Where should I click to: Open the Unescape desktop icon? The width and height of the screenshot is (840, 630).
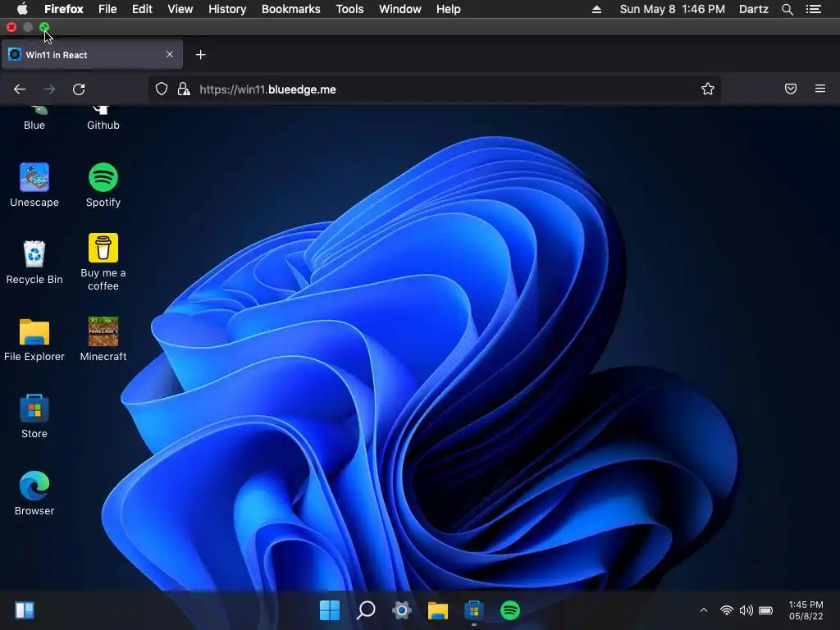(34, 185)
